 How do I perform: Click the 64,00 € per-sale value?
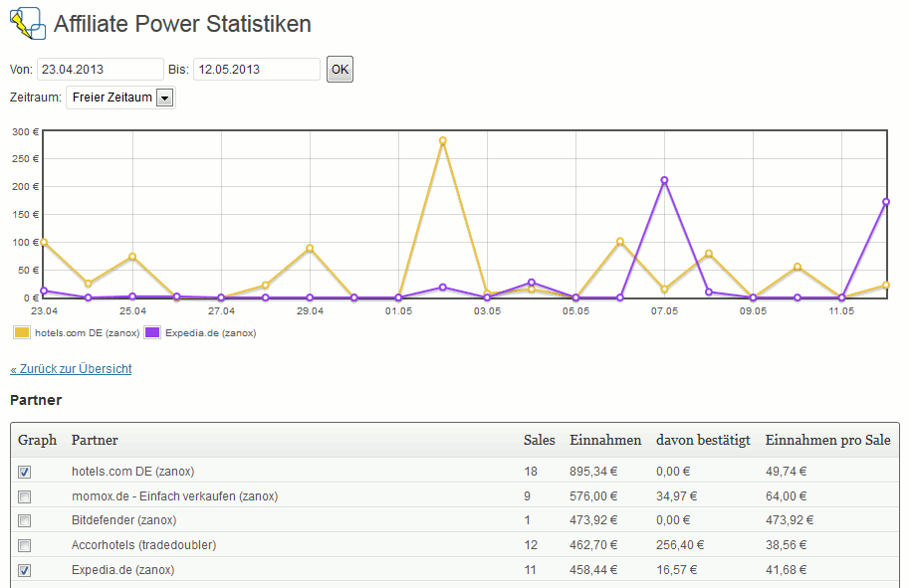pos(787,496)
